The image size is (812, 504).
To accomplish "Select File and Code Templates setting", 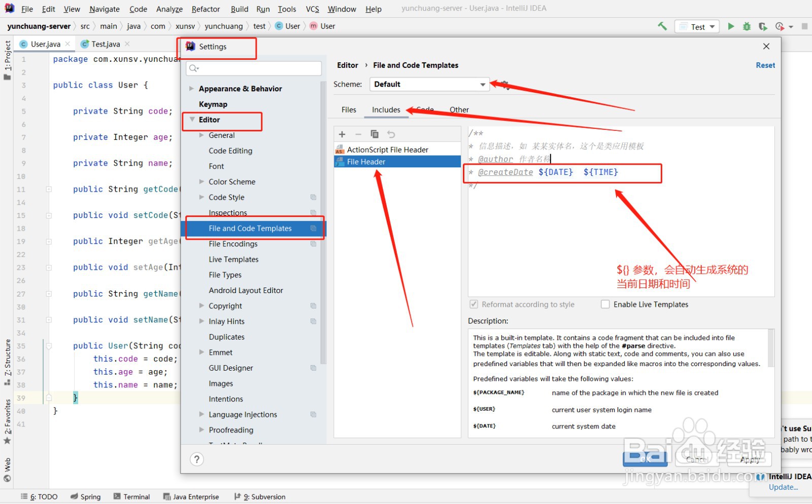I will (x=254, y=229).
